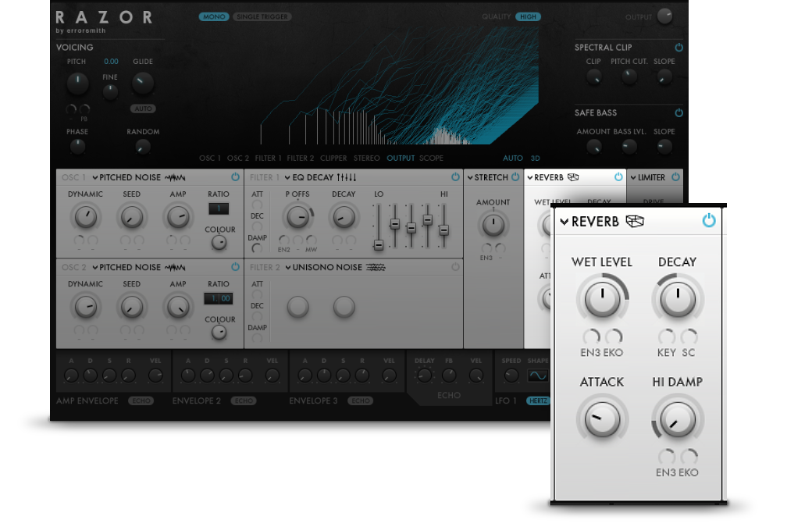The width and height of the screenshot is (812, 527).
Task: Click the LFO 1 Hertz button
Action: point(538,401)
